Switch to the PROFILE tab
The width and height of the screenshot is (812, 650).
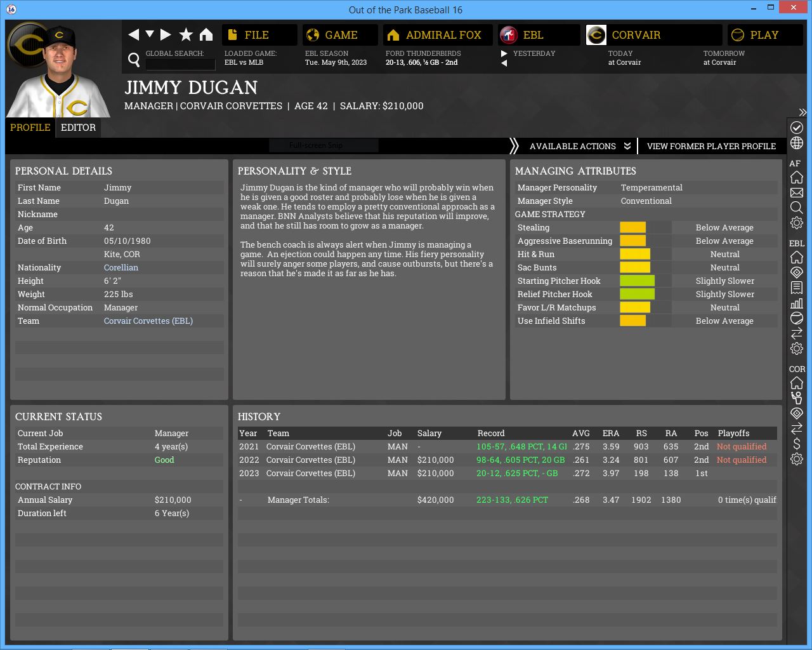(x=30, y=128)
